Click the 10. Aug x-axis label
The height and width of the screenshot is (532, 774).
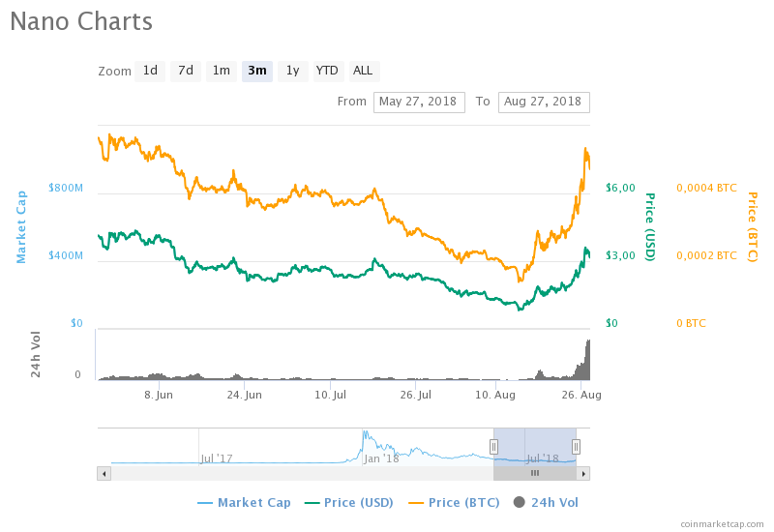point(495,395)
